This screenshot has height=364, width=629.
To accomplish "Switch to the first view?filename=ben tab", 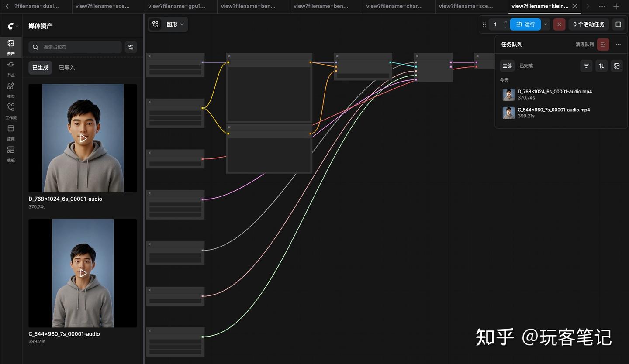I will coord(254,6).
